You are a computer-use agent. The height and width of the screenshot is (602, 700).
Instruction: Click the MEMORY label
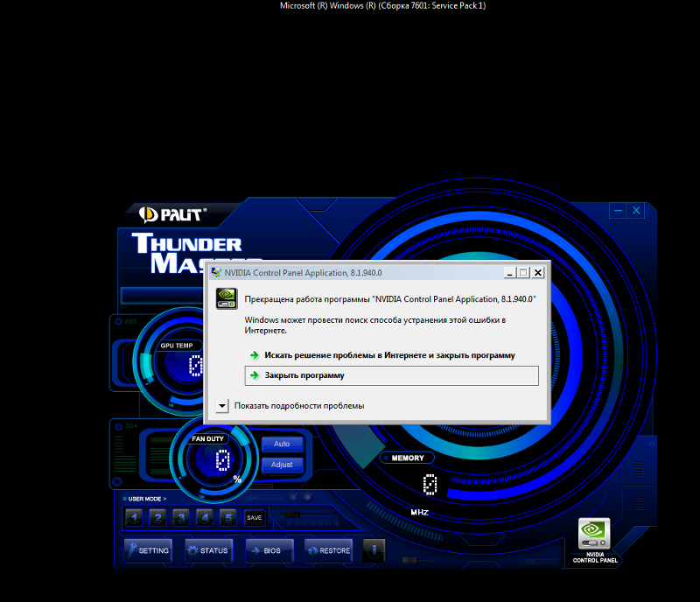(x=408, y=458)
